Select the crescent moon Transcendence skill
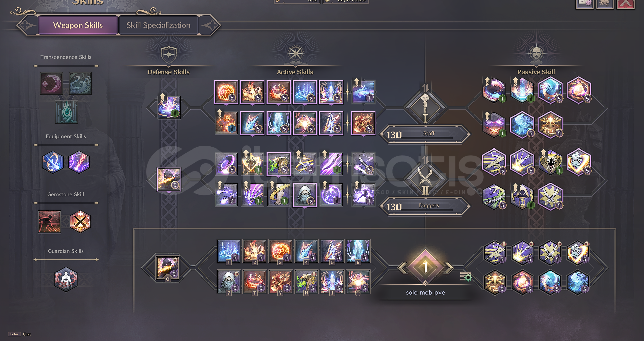644x341 pixels. pos(51,83)
